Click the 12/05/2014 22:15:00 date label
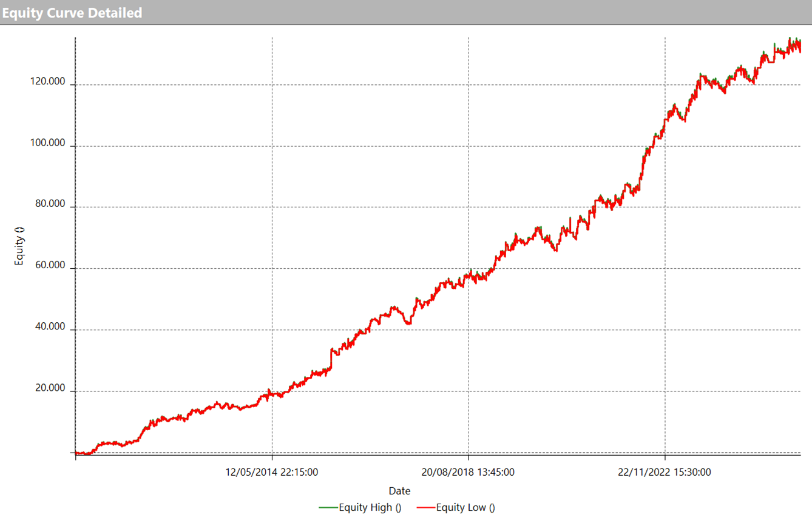This screenshot has height=520, width=812. (272, 472)
